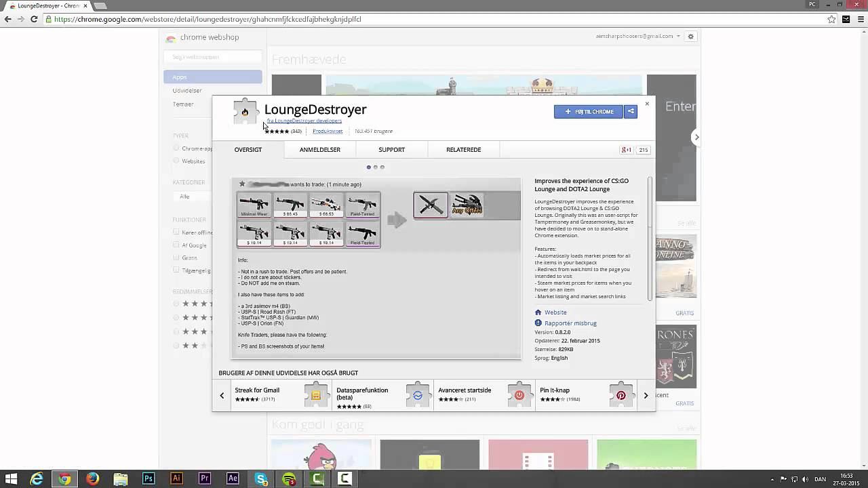The height and width of the screenshot is (488, 868).
Task: Advance the featured carousel with right arrow
Action: (x=696, y=137)
